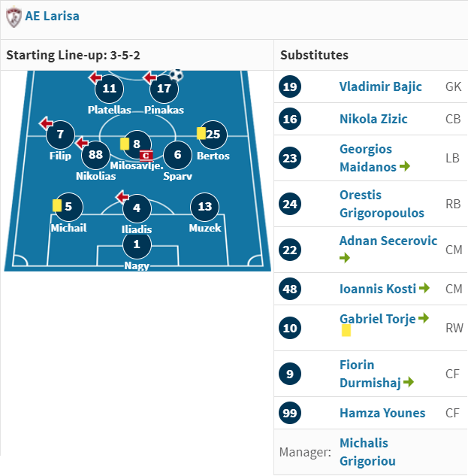Select goalkeeper Nagy number 1 on pitch
Viewport: 468px width, 476px height.
tap(137, 244)
